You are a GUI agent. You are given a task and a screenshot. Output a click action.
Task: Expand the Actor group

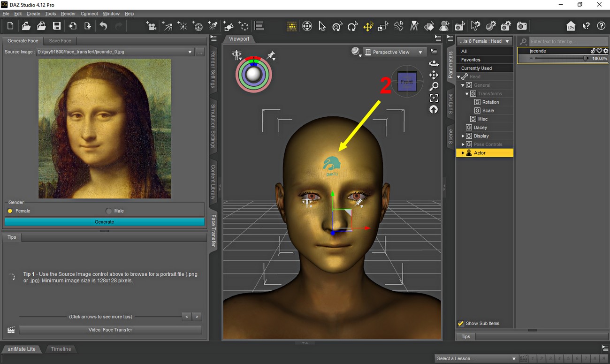tap(463, 153)
